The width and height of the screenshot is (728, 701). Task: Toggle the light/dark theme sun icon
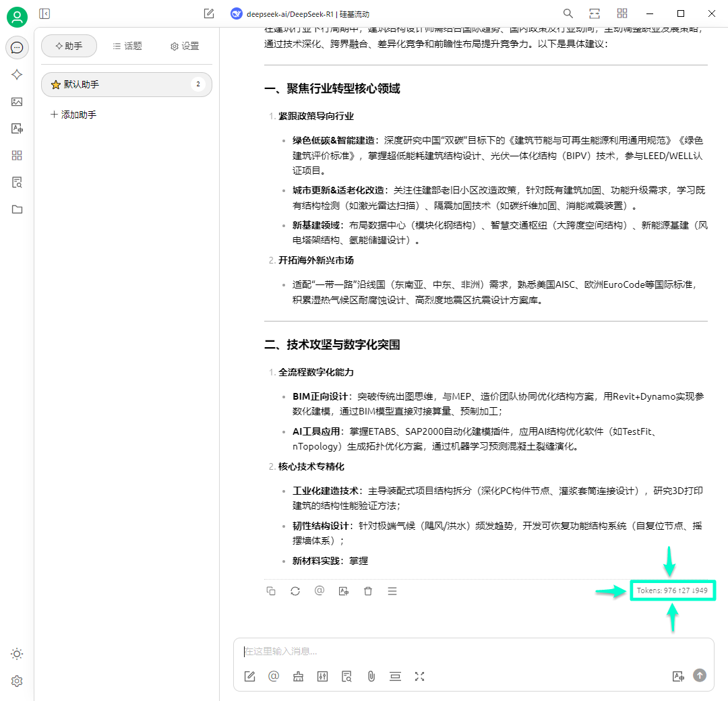(17, 654)
